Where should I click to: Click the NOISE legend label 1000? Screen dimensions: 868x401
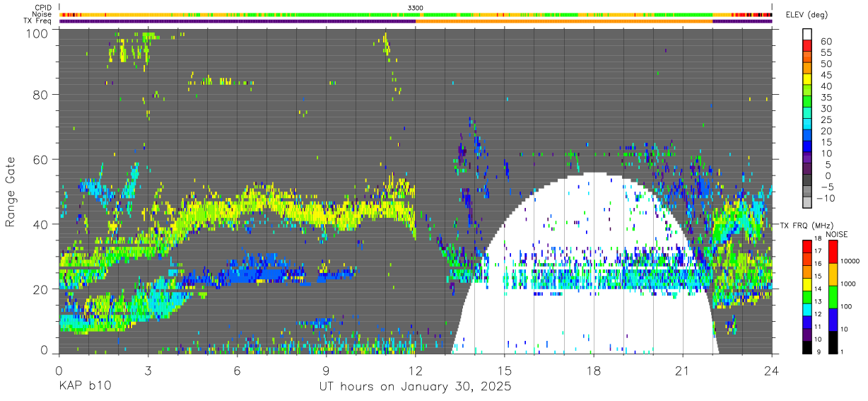point(848,284)
